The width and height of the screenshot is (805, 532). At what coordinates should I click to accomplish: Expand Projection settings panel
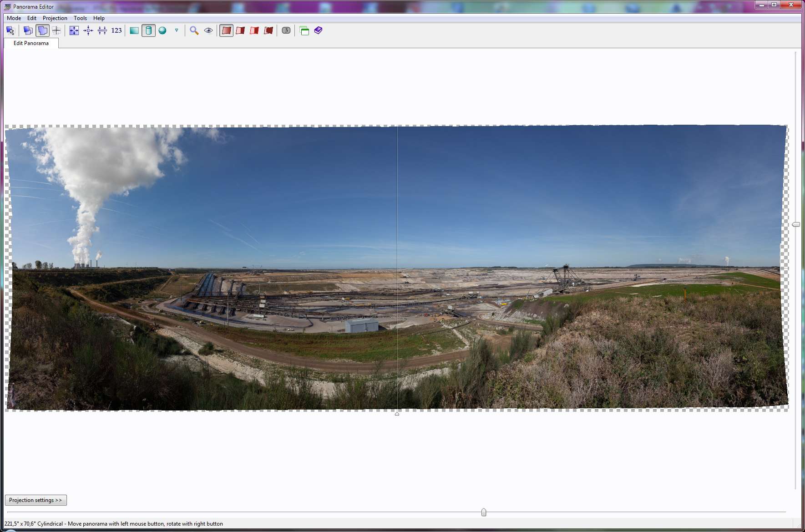point(36,500)
